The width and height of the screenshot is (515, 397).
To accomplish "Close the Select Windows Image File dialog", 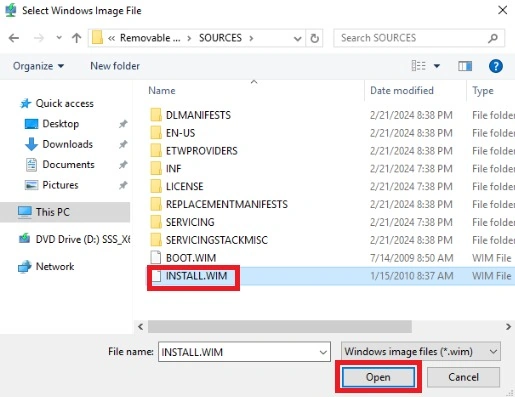I will coord(502,10).
